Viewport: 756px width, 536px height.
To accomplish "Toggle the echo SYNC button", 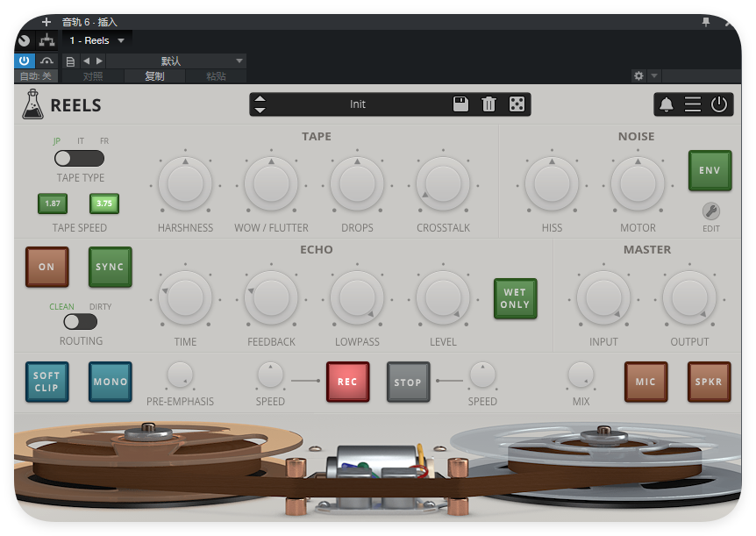I will pos(110,267).
